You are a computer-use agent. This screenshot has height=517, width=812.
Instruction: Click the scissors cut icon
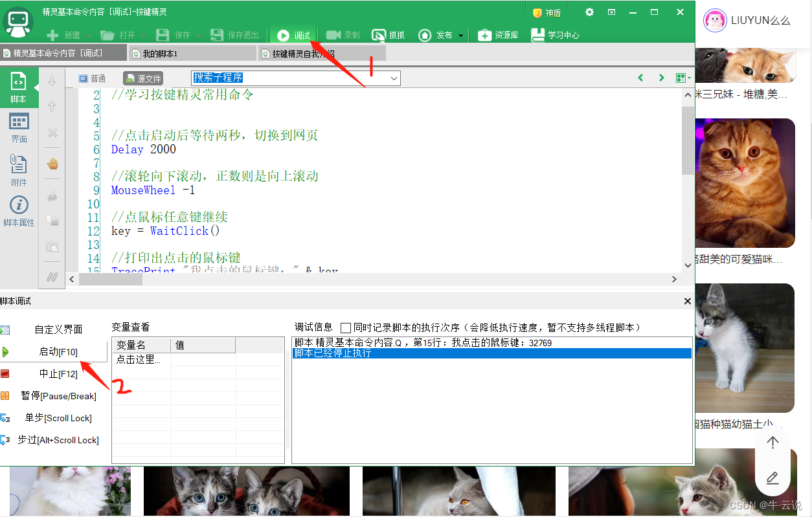[x=52, y=195]
